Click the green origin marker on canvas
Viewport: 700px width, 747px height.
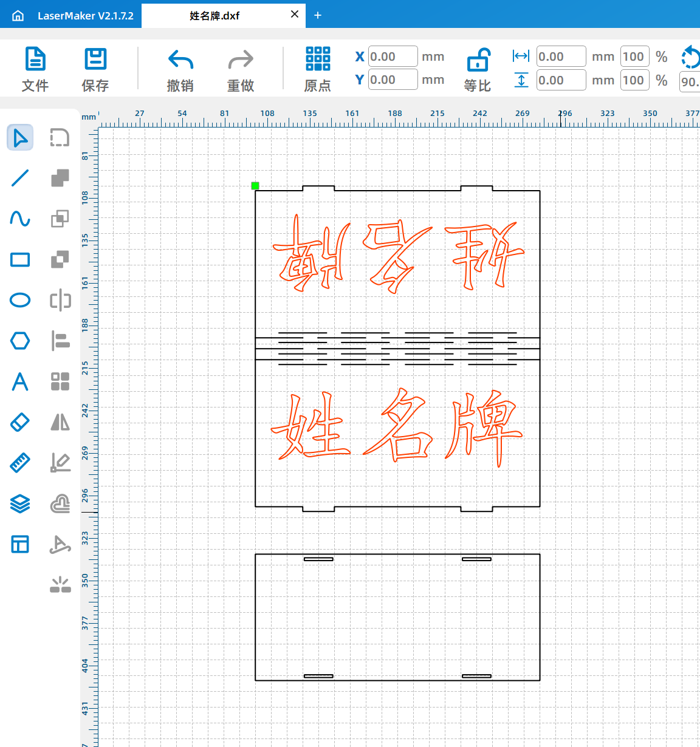pyautogui.click(x=255, y=186)
